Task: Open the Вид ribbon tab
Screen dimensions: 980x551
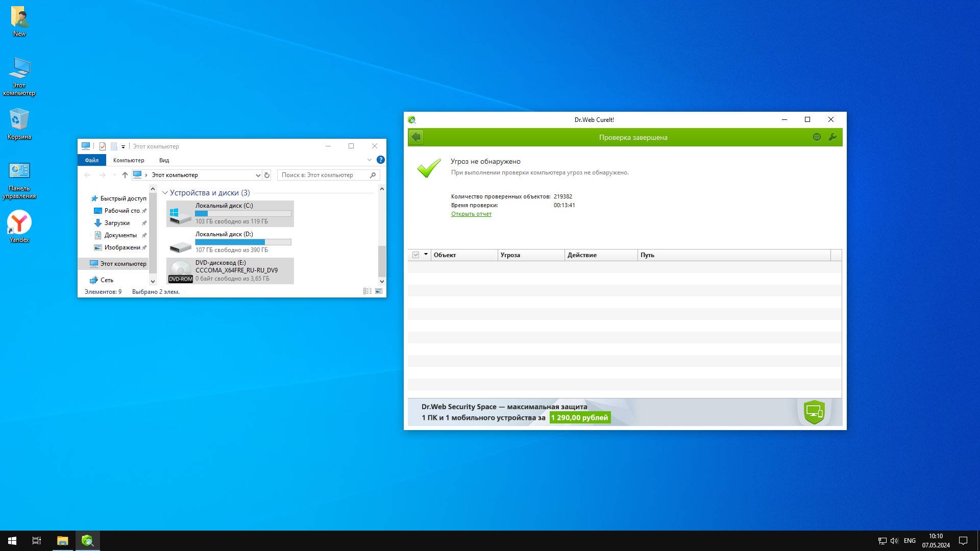Action: tap(164, 160)
